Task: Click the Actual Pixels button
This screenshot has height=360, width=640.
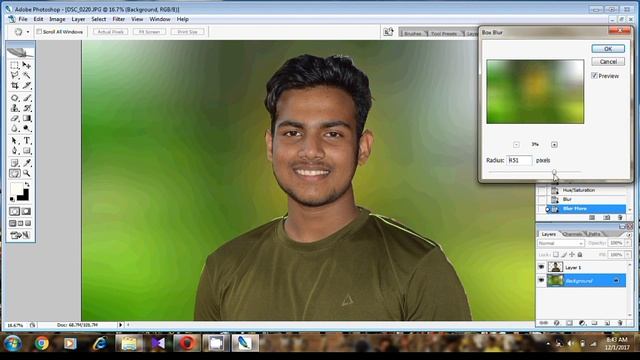Action: point(111,32)
